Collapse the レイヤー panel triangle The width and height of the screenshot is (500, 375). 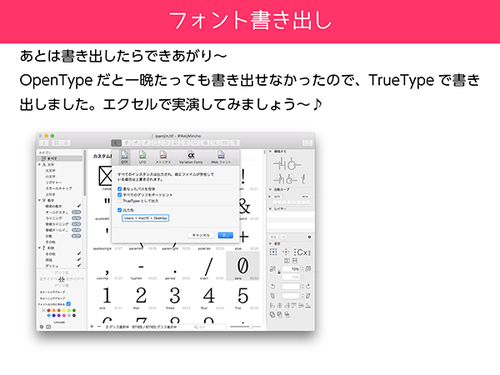pos(270,209)
